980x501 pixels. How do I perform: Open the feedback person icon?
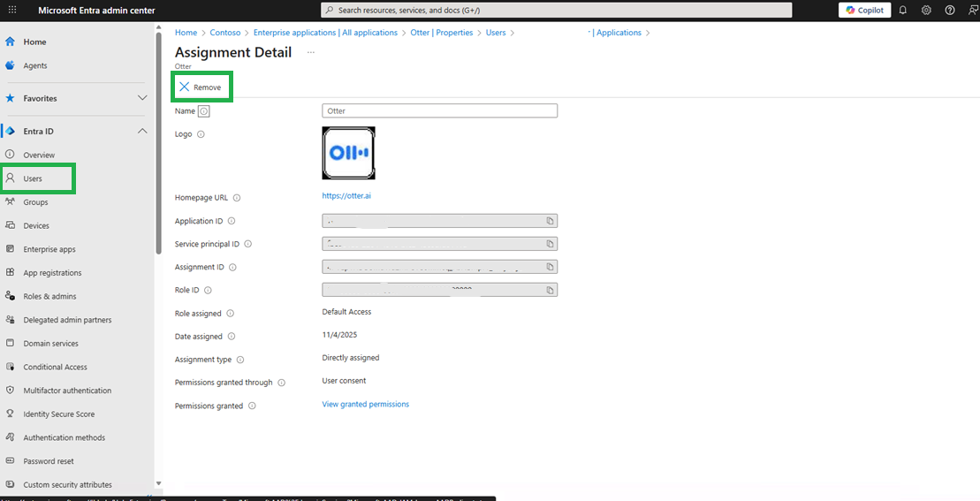click(973, 10)
